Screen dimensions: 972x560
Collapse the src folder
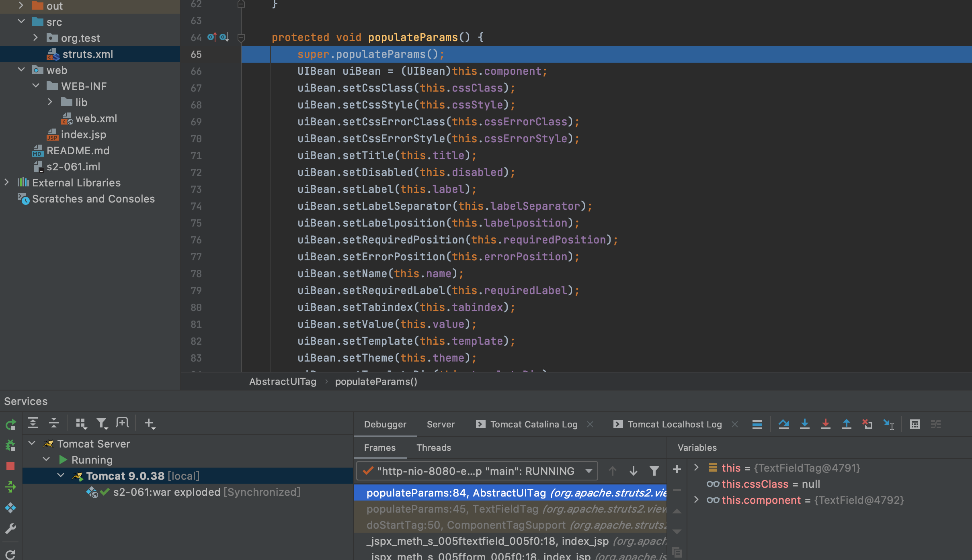click(x=21, y=21)
